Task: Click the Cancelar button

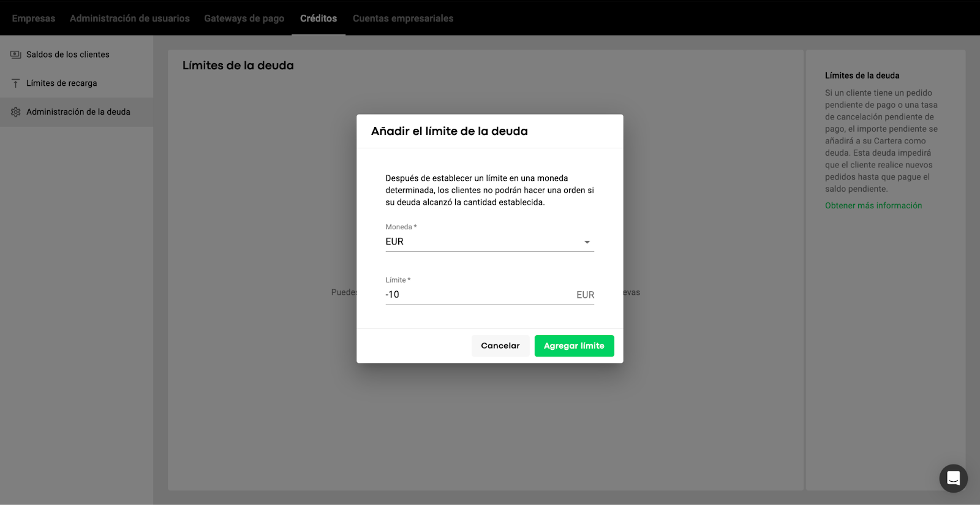Action: [x=500, y=346]
